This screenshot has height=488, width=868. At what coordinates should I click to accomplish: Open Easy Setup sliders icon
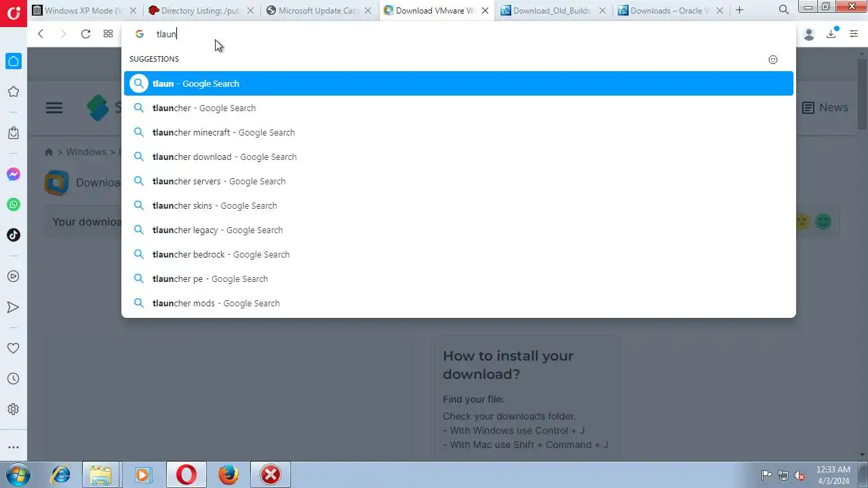pos(854,34)
